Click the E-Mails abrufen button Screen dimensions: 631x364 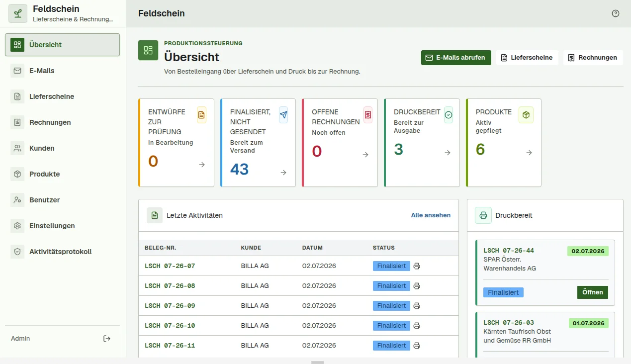[x=456, y=58]
